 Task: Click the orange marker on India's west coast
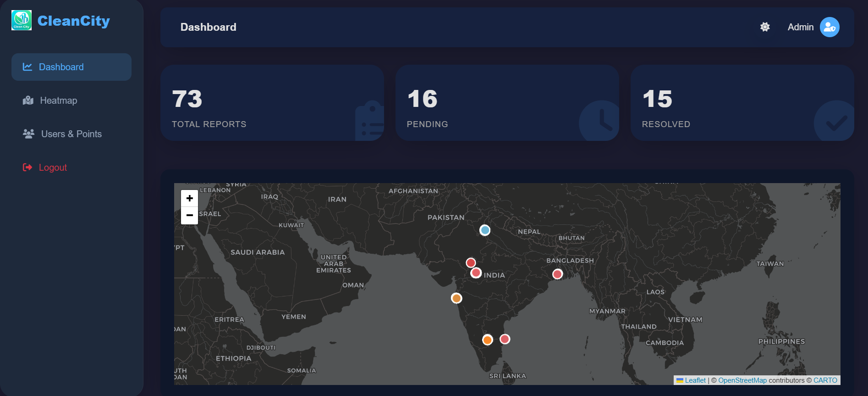[456, 298]
